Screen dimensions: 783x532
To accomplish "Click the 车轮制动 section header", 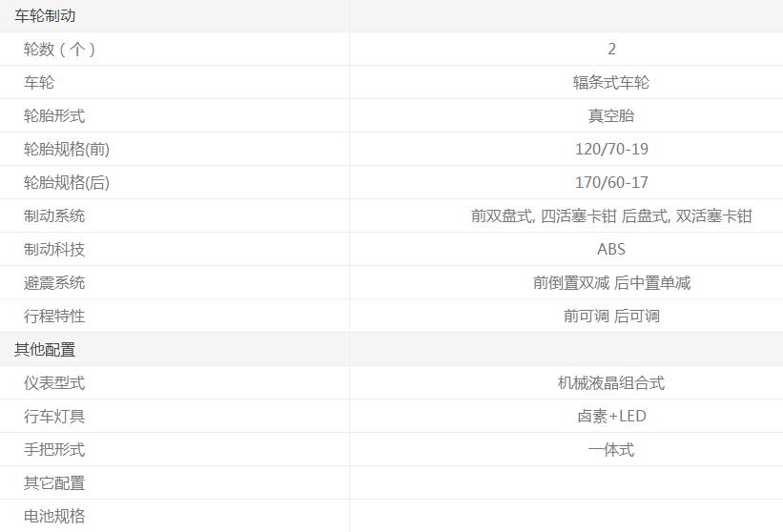I will pyautogui.click(x=45, y=15).
